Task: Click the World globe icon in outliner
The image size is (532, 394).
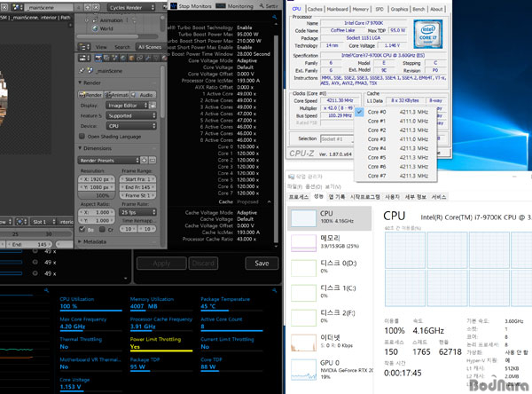Action: click(x=96, y=28)
